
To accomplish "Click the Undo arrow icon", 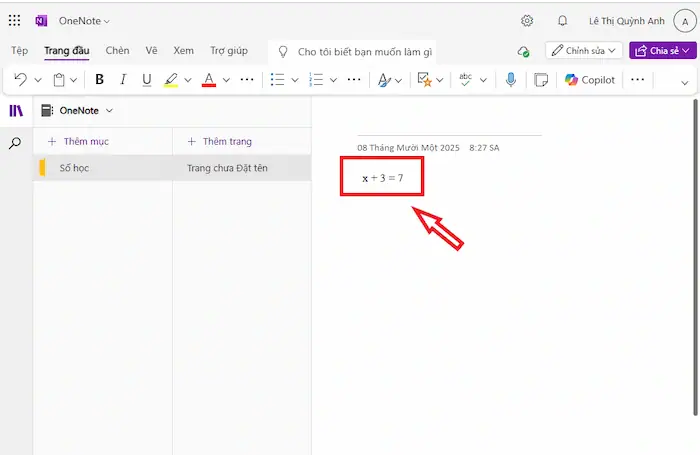I will pyautogui.click(x=20, y=80).
